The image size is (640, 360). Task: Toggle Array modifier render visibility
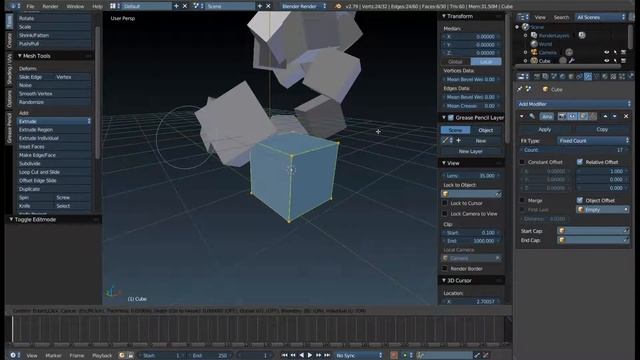point(562,116)
